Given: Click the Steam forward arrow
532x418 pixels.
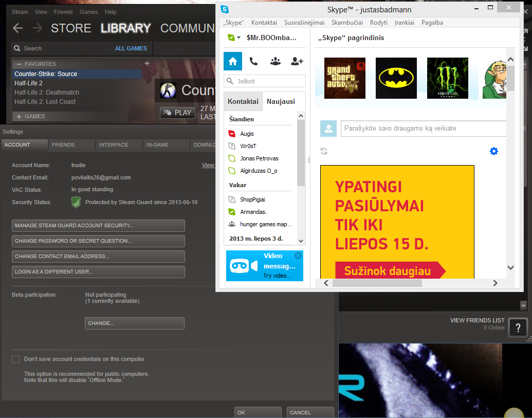Looking at the screenshot, I should point(37,28).
